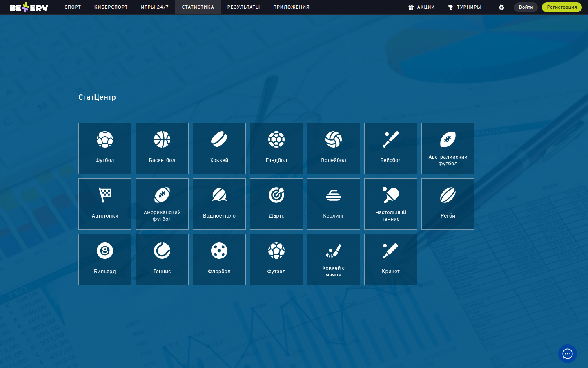
Task: Click the Войти login button
Action: (x=526, y=7)
